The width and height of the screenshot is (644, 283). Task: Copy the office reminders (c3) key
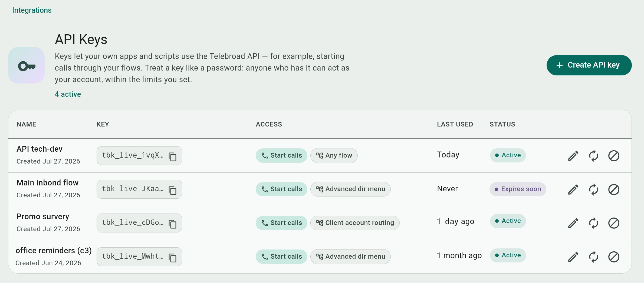(172, 258)
